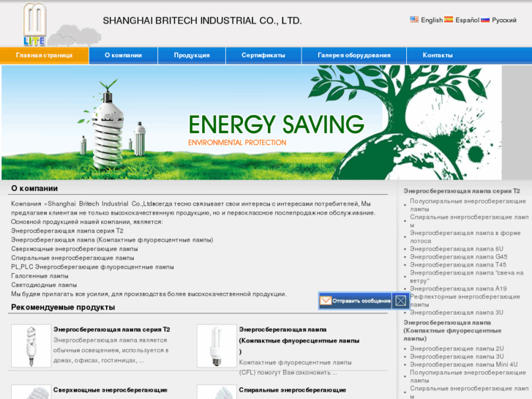Open recommended Компактные флуоресцентные лампы product title
The height and width of the screenshot is (399, 532).
[299, 340]
